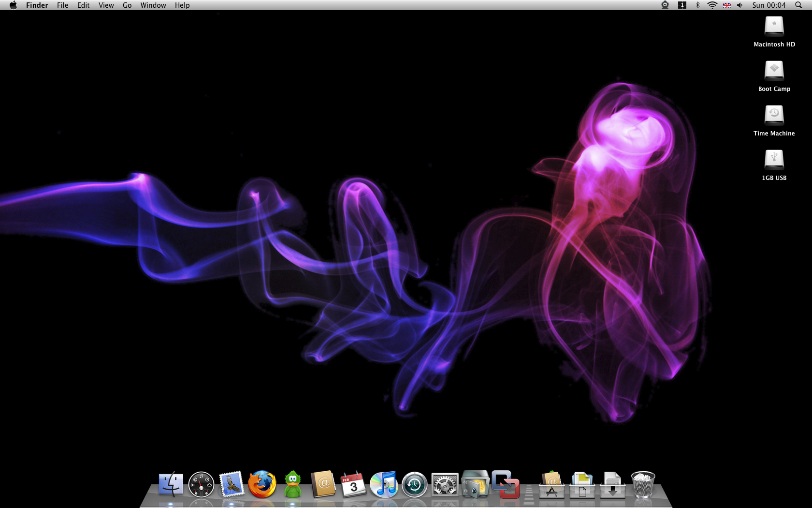
Task: Open the Help menu
Action: [x=182, y=5]
